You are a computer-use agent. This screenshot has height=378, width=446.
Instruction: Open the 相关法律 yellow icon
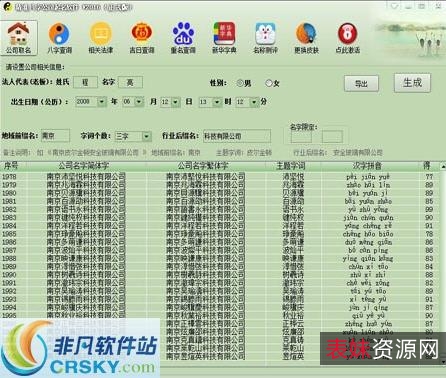[101, 38]
